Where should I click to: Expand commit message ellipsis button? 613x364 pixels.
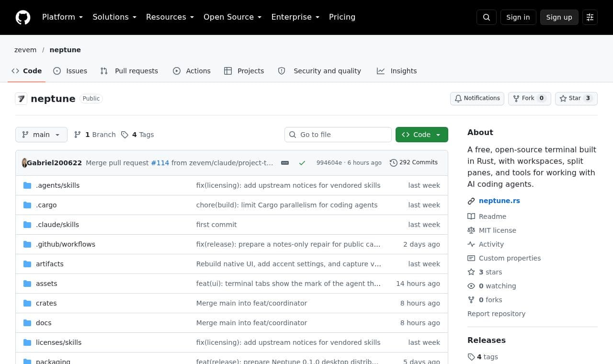pos(285,163)
